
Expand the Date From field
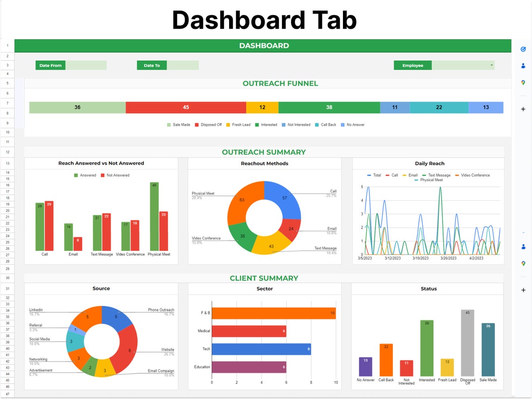pos(86,65)
